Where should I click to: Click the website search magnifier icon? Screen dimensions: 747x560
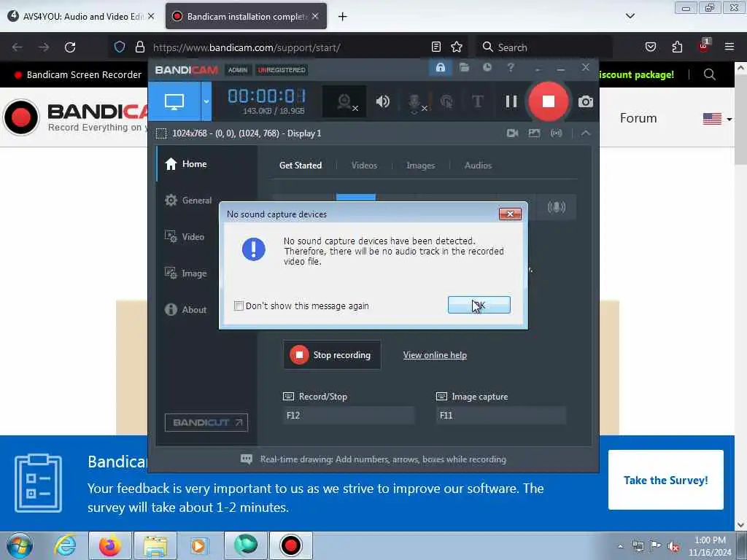tap(709, 74)
